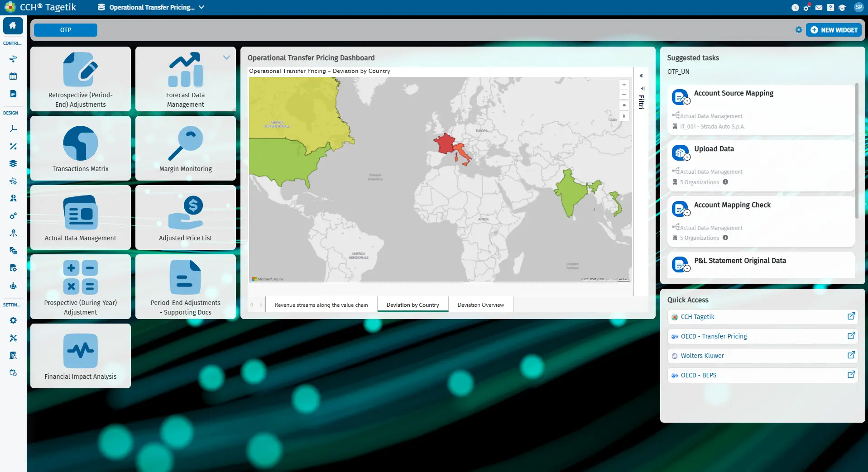Click the dashboard settings gear beside New Widget

tap(799, 30)
